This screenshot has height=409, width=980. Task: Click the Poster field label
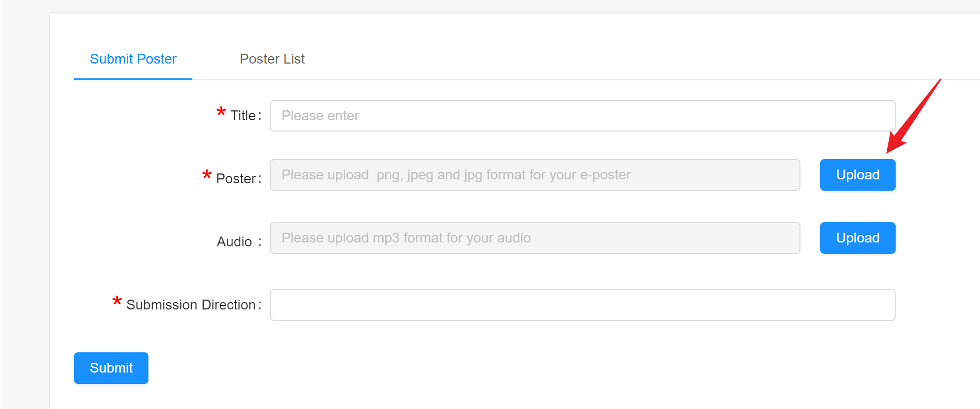pyautogui.click(x=236, y=179)
